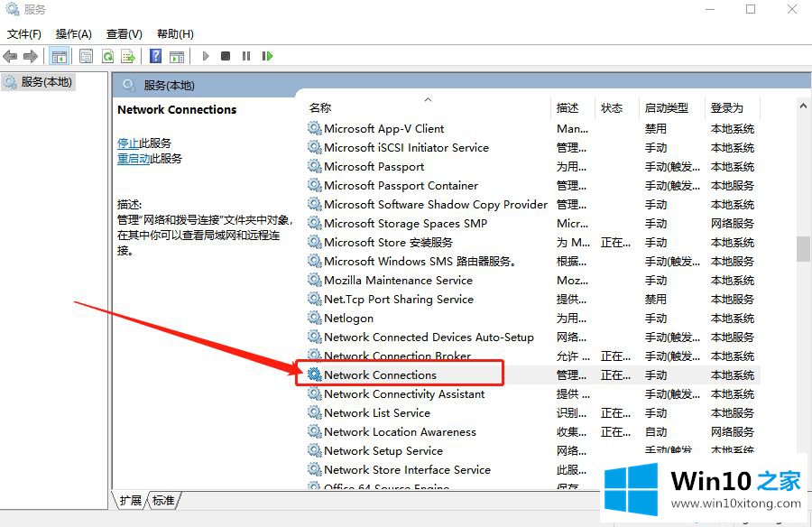Viewport: 812px width, 527px height.
Task: Switch to the 标准 tab
Action: [163, 500]
